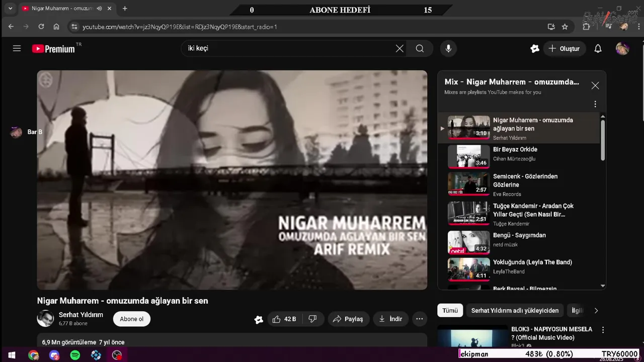Like the video with 42 B thumbs-up
Viewport: 644px width, 362px height.
click(x=284, y=319)
